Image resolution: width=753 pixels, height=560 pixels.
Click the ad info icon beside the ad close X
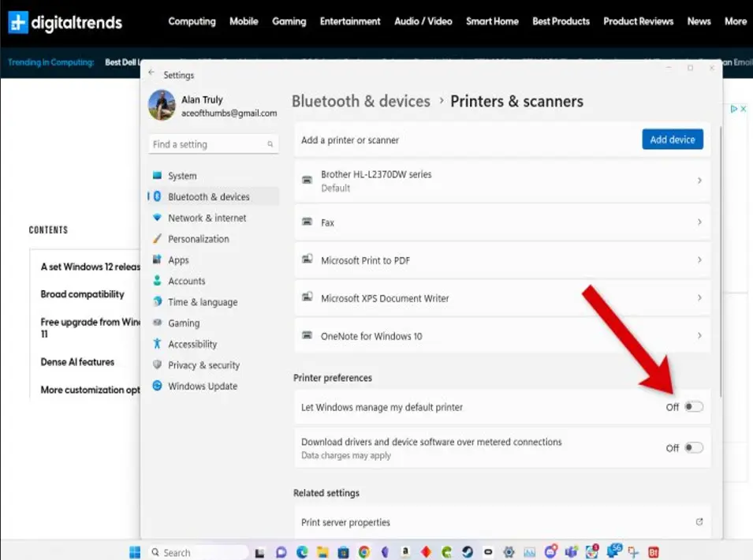(734, 109)
